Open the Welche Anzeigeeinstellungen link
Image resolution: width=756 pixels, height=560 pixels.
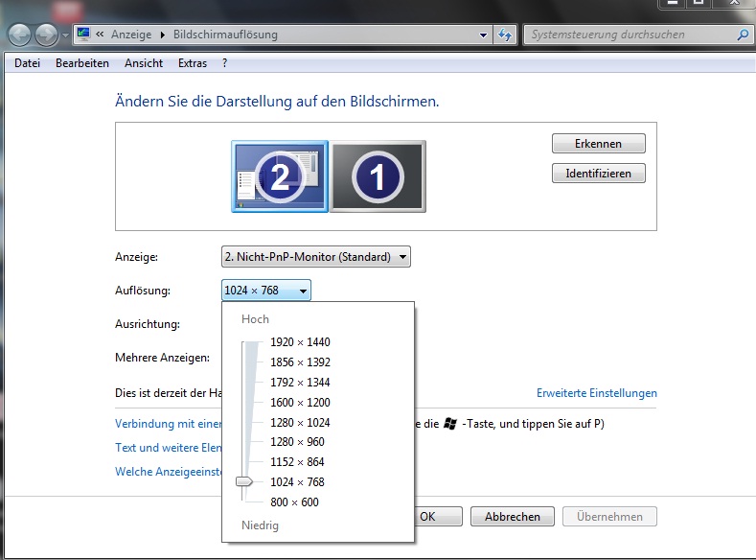[x=168, y=472]
